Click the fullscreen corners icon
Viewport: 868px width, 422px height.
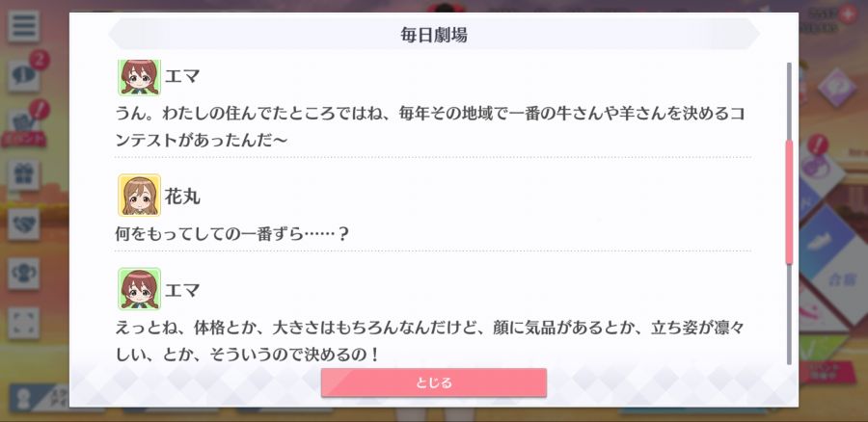(24, 323)
